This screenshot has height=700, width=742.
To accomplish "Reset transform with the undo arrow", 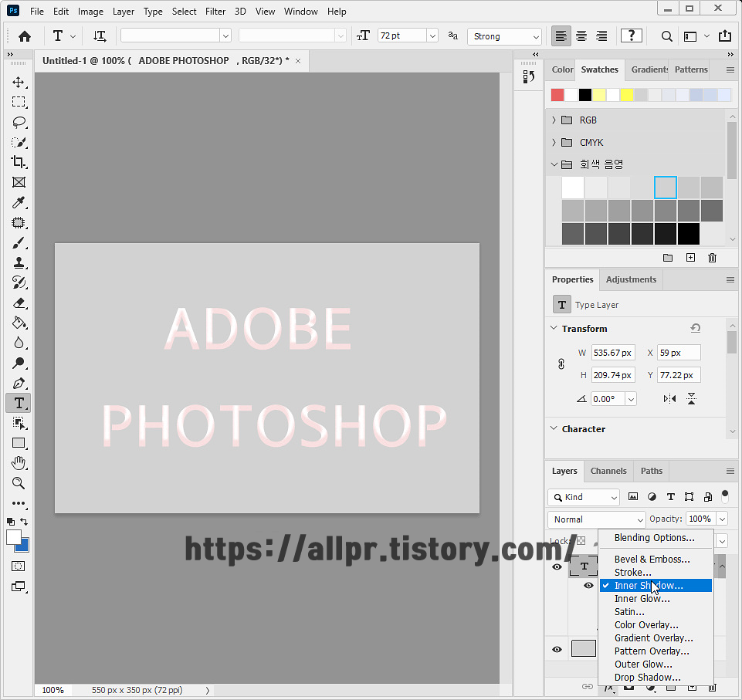I will pos(695,328).
